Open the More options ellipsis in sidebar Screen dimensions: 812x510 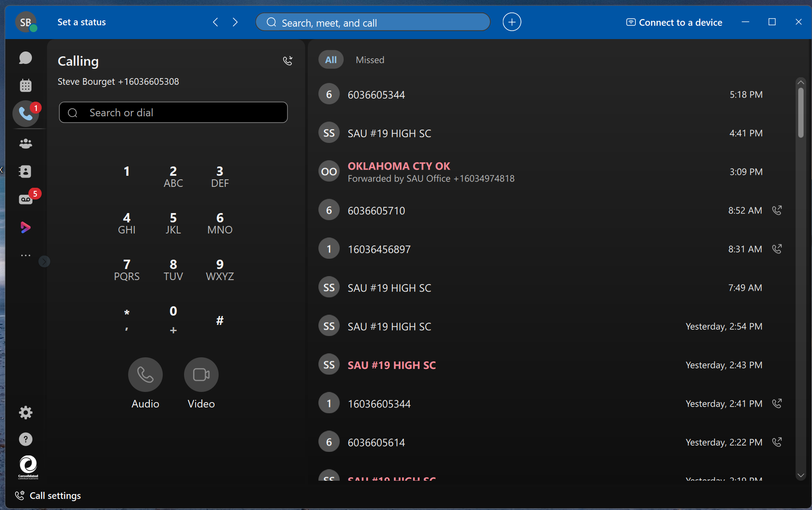26,255
